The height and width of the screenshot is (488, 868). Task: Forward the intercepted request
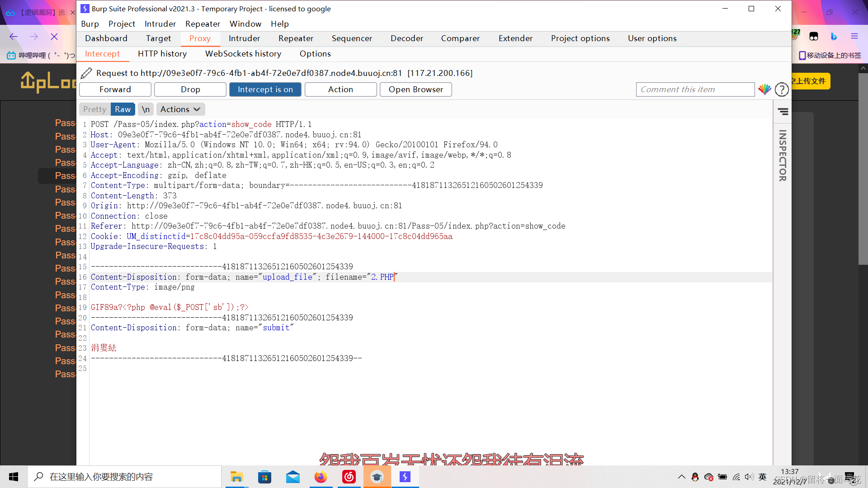point(115,89)
